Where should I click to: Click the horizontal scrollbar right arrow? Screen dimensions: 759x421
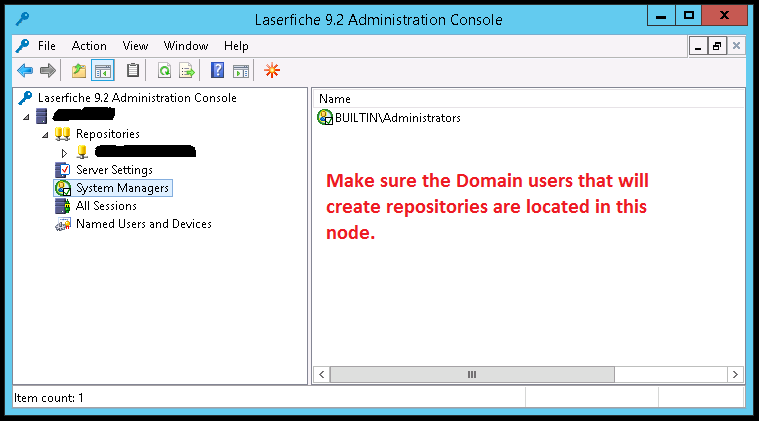pos(735,375)
